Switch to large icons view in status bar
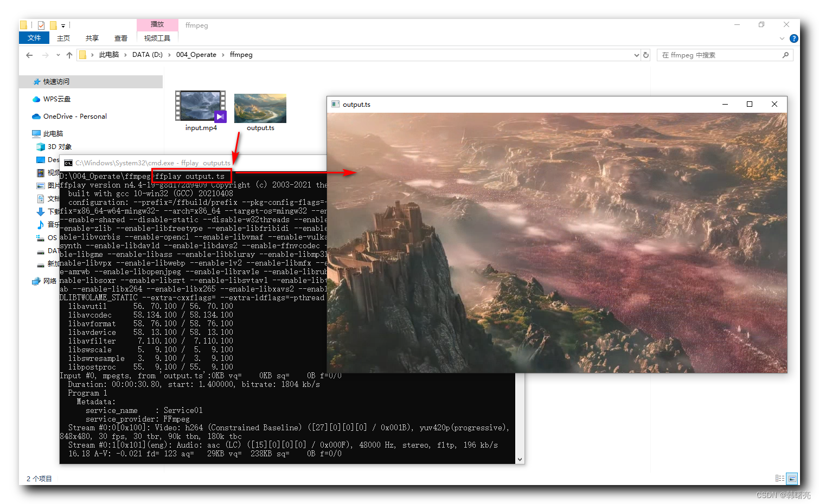Screen dimensions: 819x504 click(x=792, y=479)
